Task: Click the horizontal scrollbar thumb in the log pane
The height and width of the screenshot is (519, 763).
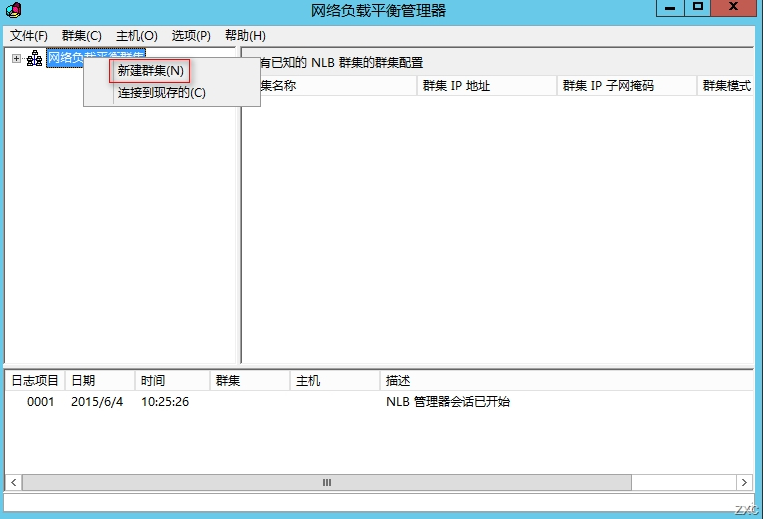Action: point(327,483)
